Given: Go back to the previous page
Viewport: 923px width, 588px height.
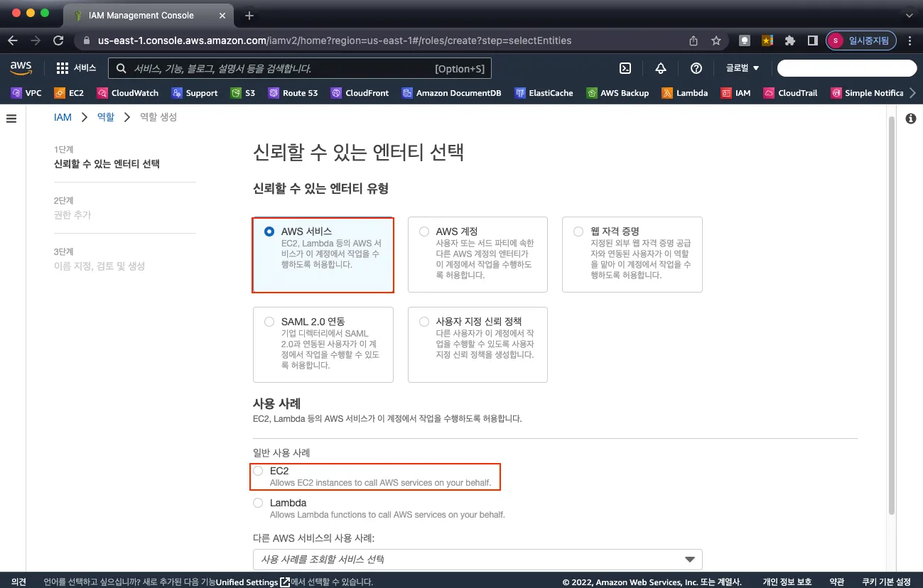Looking at the screenshot, I should 13,40.
